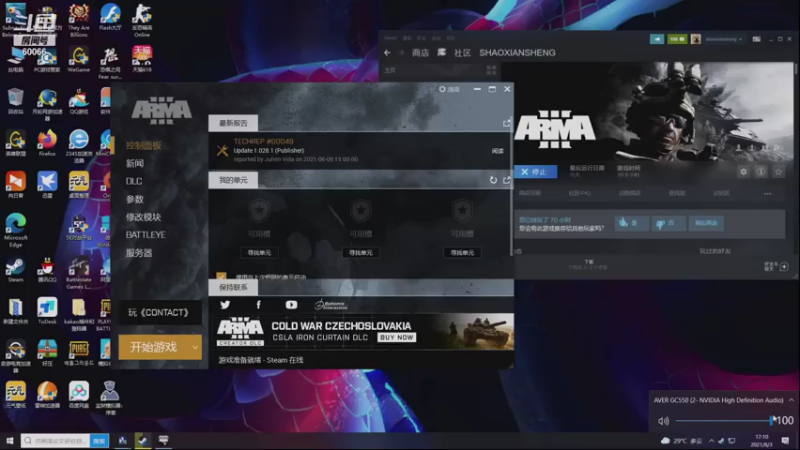
Task: Open the green friends button in Steam
Action: [x=677, y=39]
